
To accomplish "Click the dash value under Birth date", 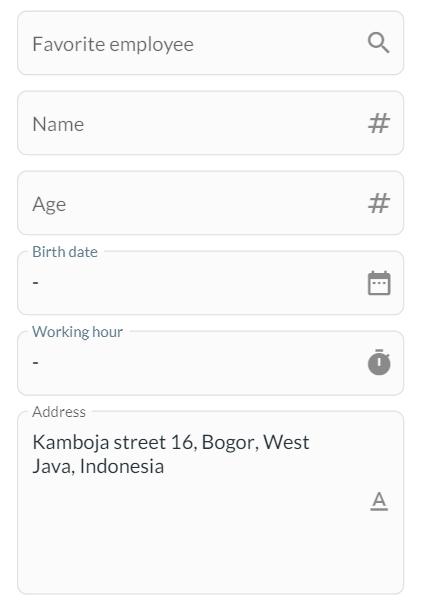I will tap(35, 283).
